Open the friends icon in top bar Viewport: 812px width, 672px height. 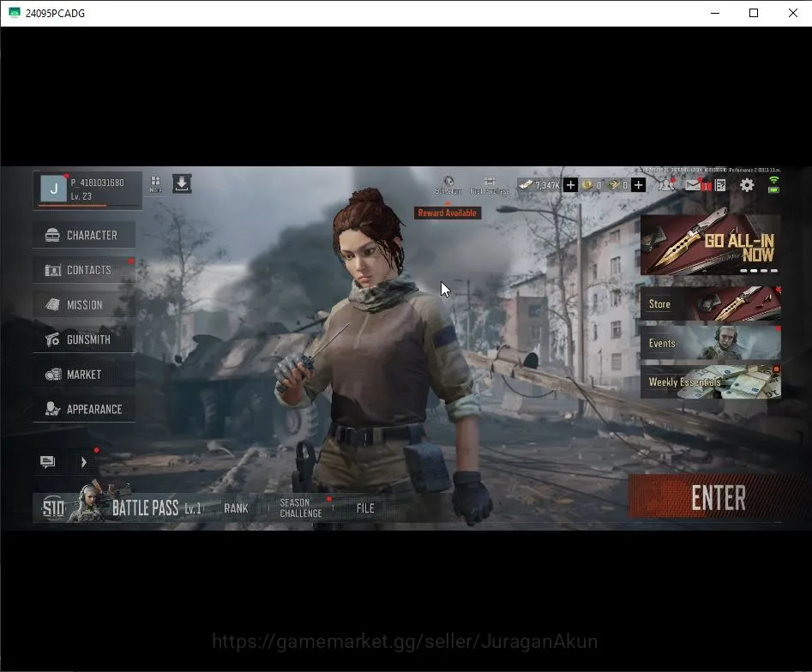(666, 185)
